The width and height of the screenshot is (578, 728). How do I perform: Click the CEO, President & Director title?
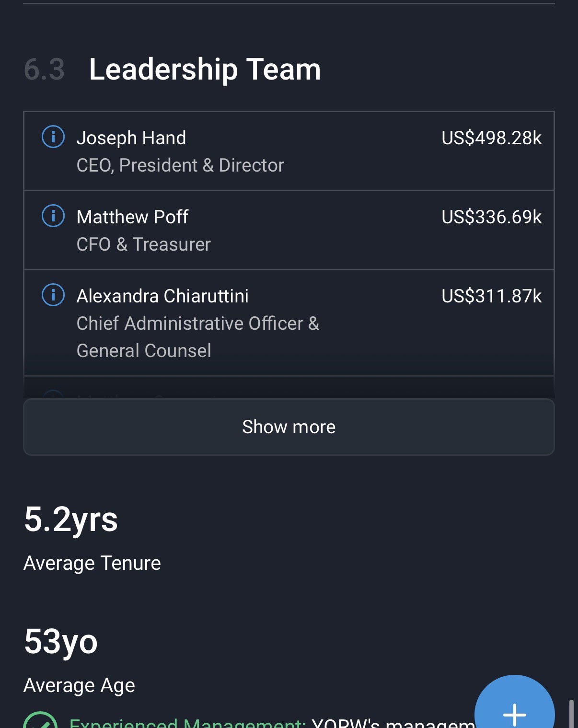point(180,165)
